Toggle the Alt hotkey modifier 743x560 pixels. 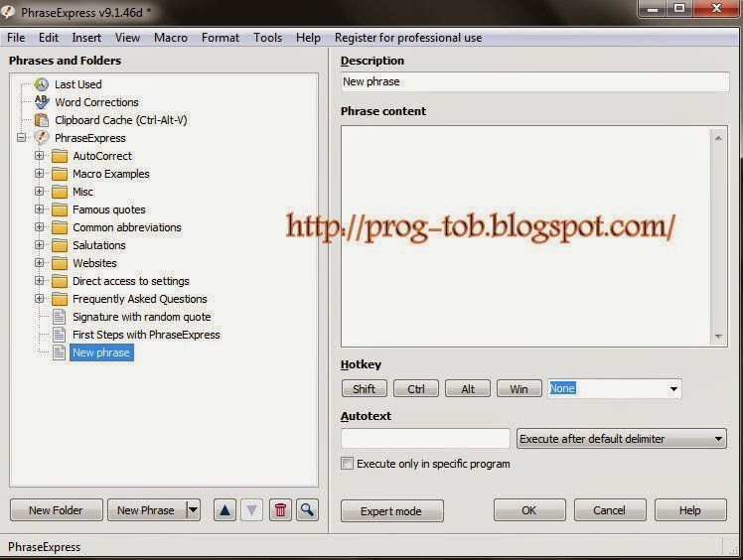468,389
